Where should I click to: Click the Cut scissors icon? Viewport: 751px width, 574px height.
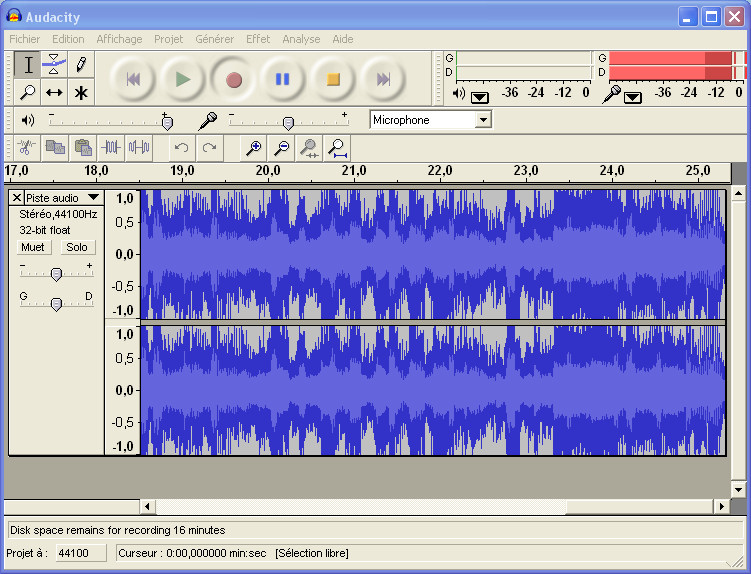tap(27, 148)
